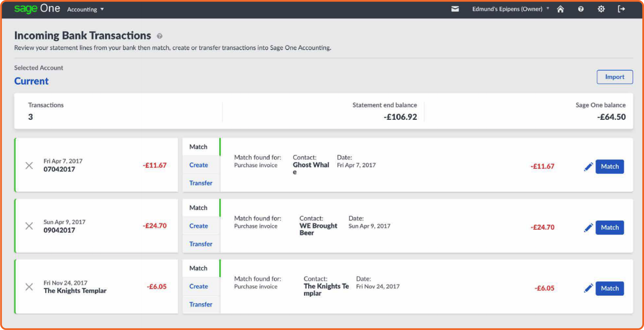
Task: Click Match button for The Knights Templar invoice
Action: pos(609,288)
